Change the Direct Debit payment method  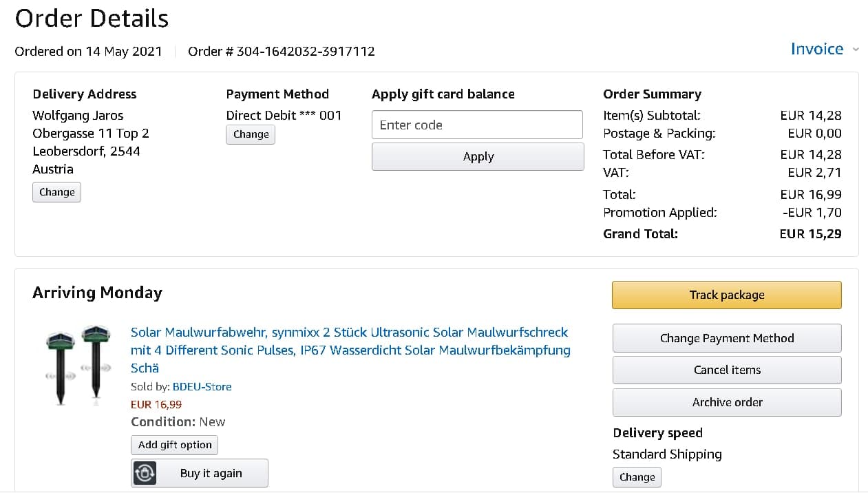coord(251,134)
